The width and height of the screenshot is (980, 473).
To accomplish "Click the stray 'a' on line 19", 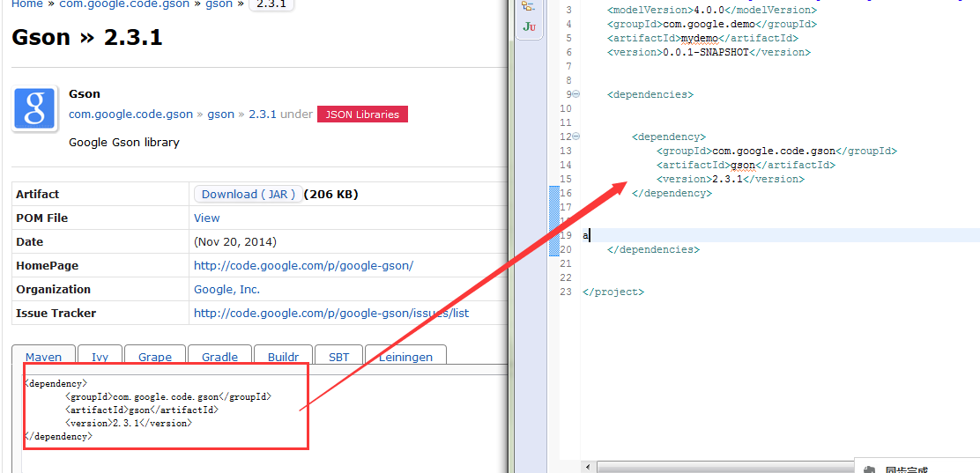I will click(x=586, y=235).
